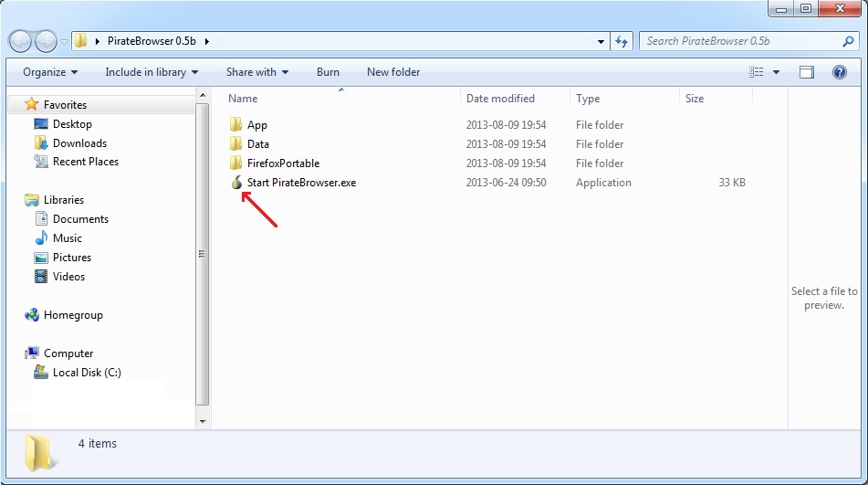Click the magnifier search icon
The image size is (868, 485).
click(x=848, y=41)
